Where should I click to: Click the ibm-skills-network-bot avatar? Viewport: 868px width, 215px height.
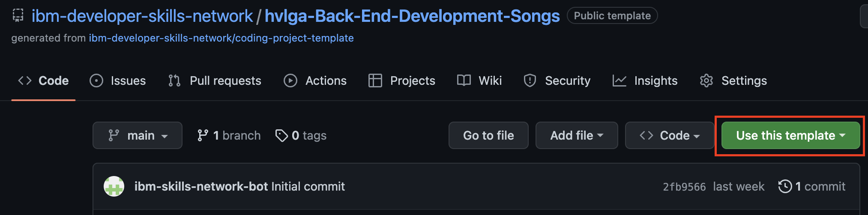[114, 186]
